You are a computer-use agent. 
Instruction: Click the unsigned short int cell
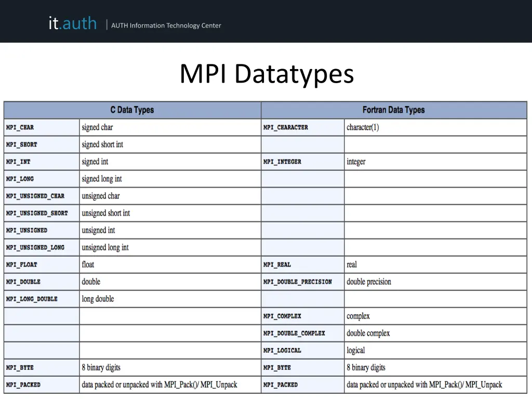pos(170,214)
